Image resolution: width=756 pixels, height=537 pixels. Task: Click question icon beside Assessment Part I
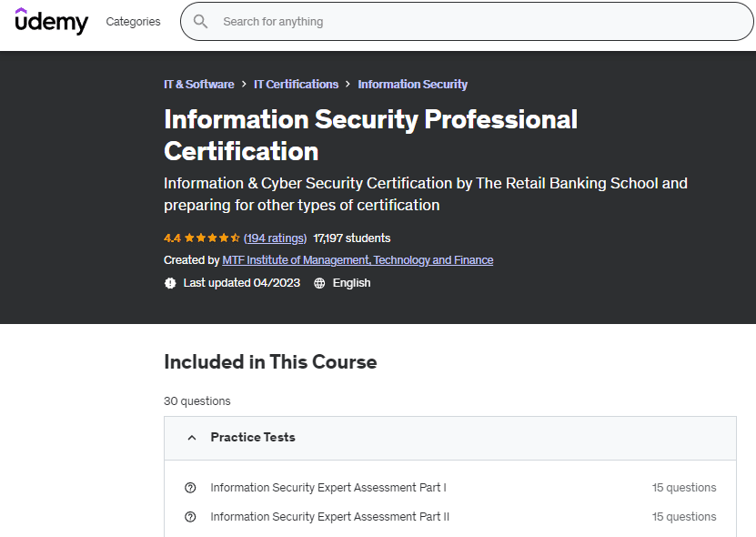pyautogui.click(x=190, y=488)
